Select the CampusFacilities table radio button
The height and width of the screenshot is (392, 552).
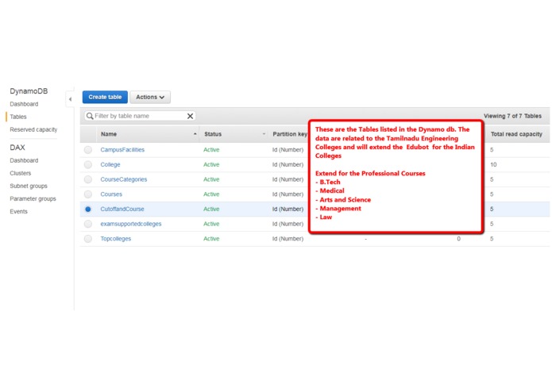(88, 150)
